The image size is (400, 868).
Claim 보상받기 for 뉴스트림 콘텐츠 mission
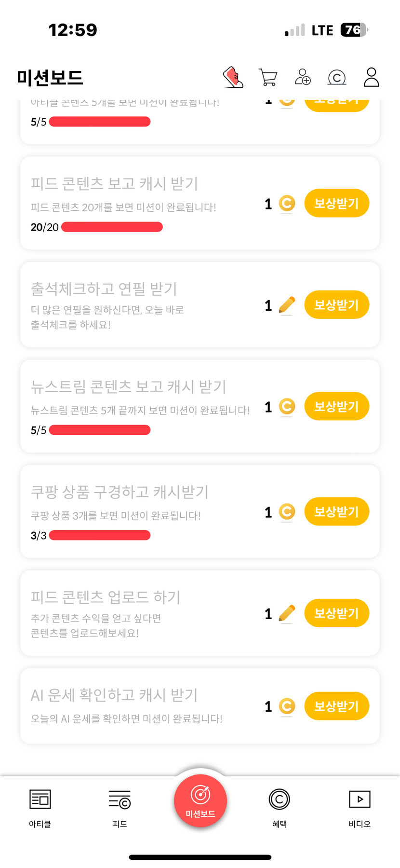click(x=336, y=406)
